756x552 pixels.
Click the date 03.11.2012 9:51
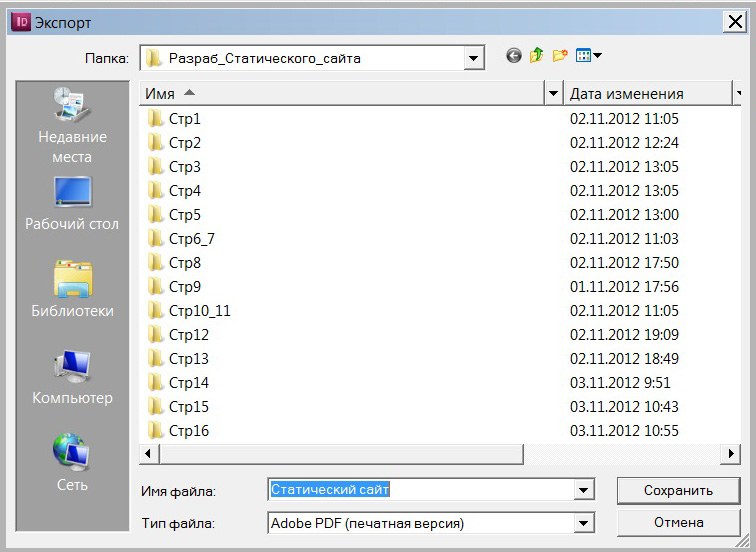click(620, 383)
